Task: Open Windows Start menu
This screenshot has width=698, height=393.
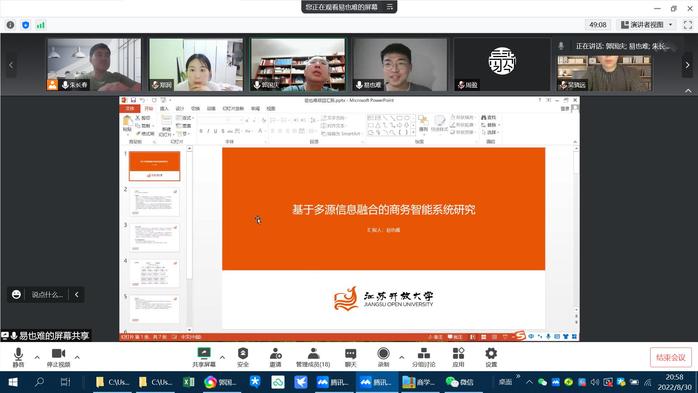Action: point(13,382)
